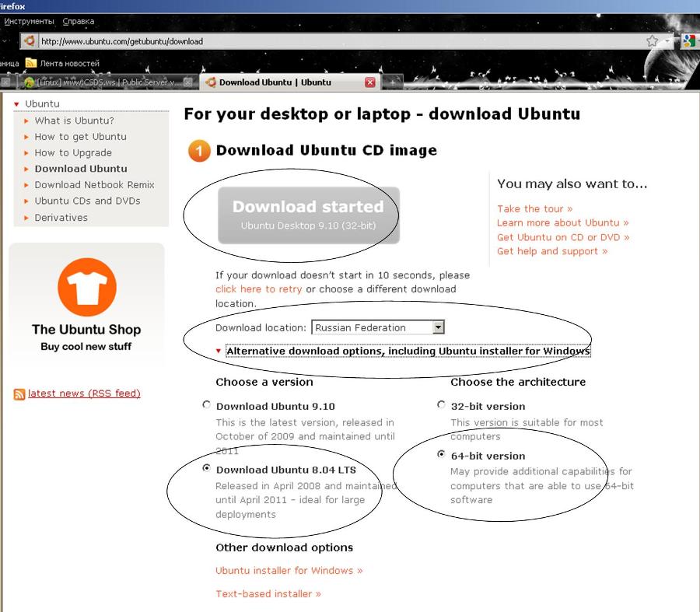The image size is (700, 612).
Task: Open Download Netbook Remix sidebar item
Action: [94, 185]
